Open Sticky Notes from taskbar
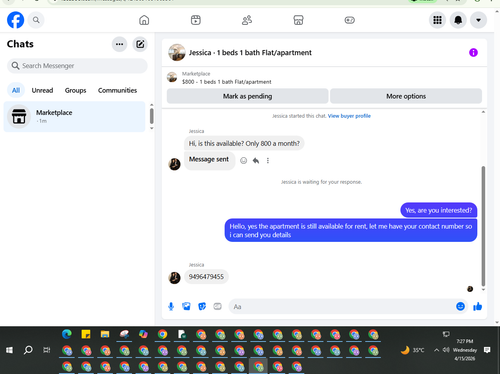The image size is (500, 374). [x=86, y=334]
